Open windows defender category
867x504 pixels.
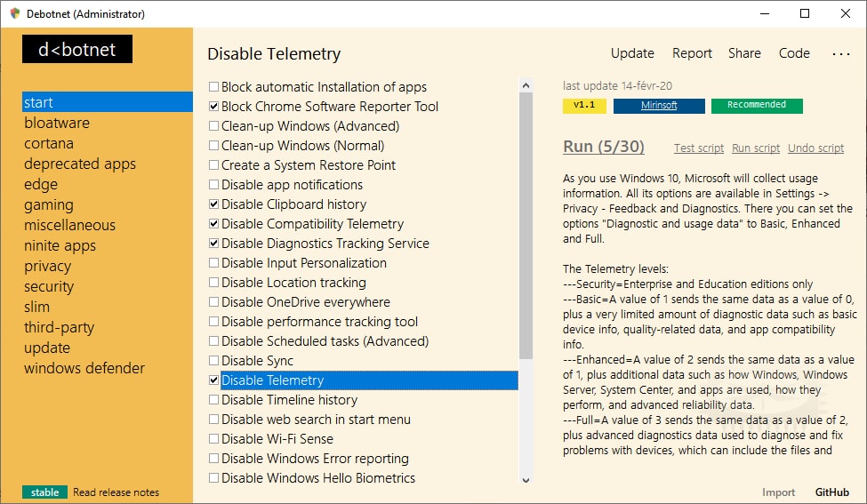[x=84, y=368]
